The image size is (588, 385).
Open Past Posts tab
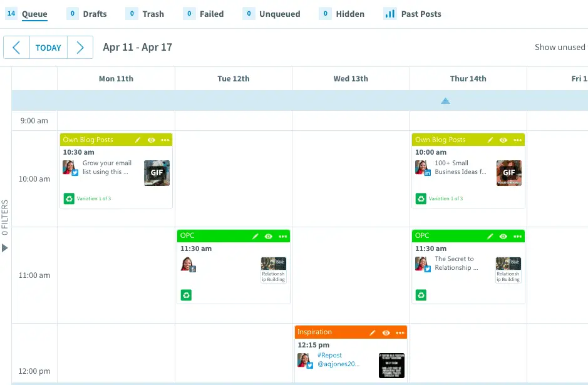click(x=421, y=14)
